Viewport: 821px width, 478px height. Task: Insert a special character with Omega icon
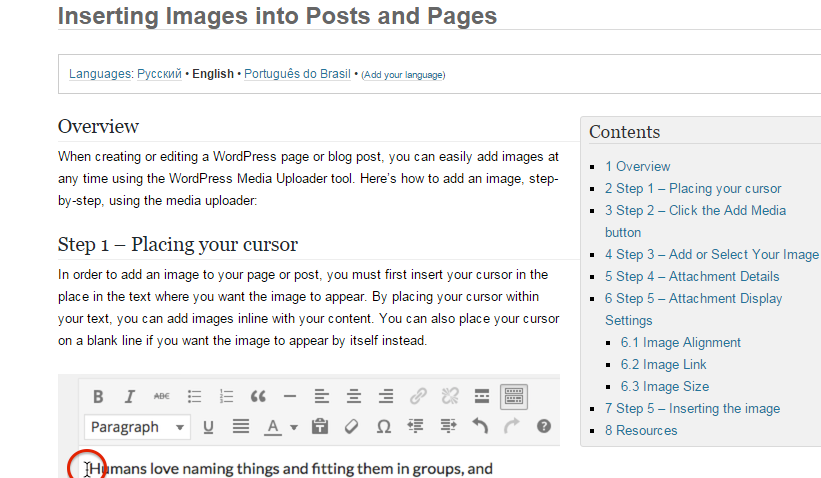point(383,427)
